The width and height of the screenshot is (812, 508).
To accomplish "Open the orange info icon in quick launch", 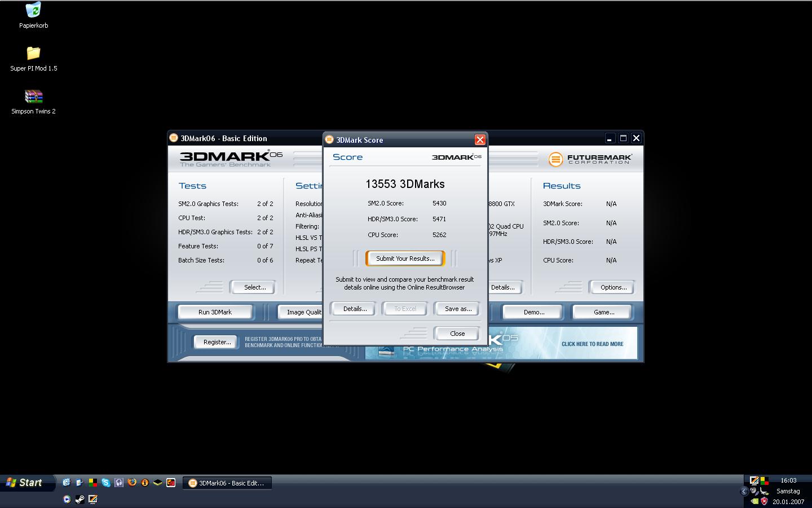I will pyautogui.click(x=145, y=483).
